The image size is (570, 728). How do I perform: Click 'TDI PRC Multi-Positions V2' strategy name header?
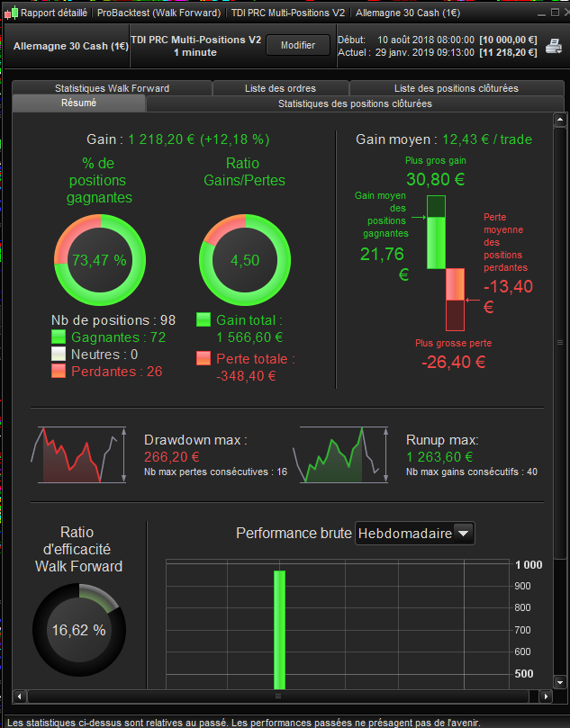(195, 40)
